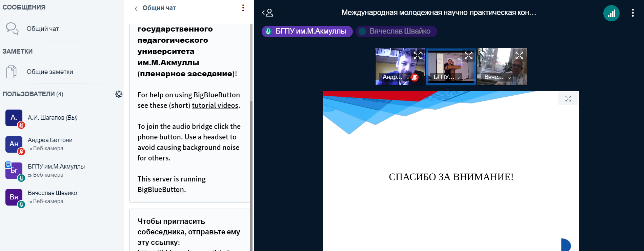Viewport: 644px width, 251px height.
Task: Fullscreen the БГПУ webcam video
Action: tap(468, 55)
